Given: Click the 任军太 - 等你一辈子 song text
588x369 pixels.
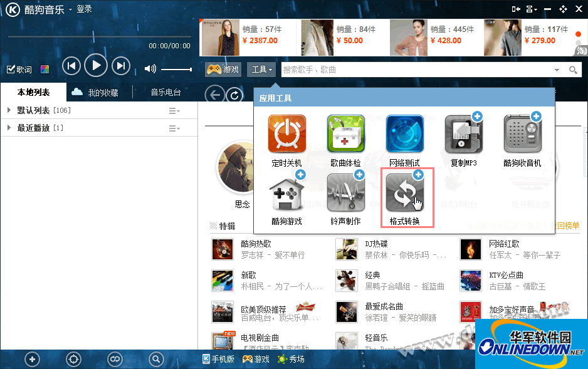Looking at the screenshot, I should coord(525,255).
